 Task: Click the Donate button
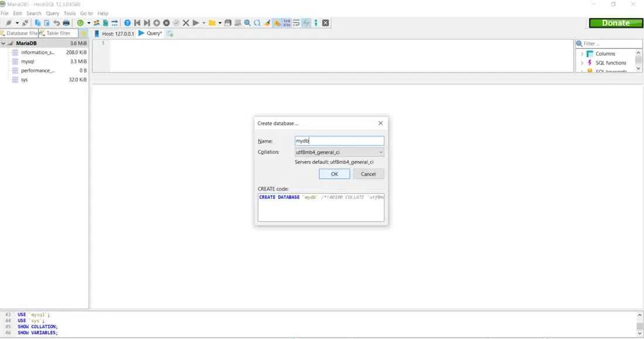(x=616, y=23)
